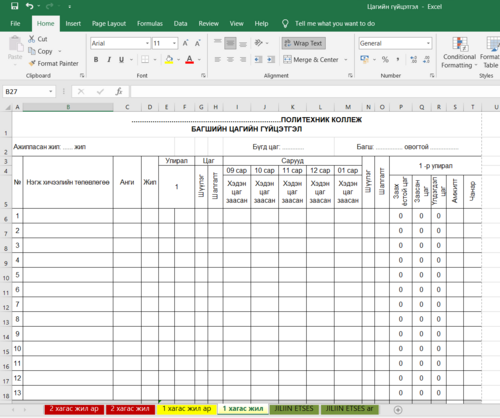Viewport: 500px width, 418px height.
Task: Expand the General number format dropdown
Action: coord(428,43)
